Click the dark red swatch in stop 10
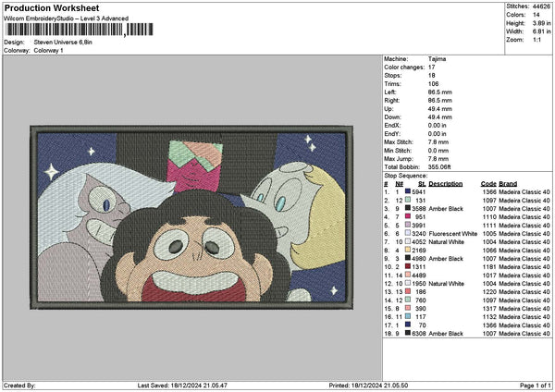The width and height of the screenshot is (555, 392). [x=408, y=267]
